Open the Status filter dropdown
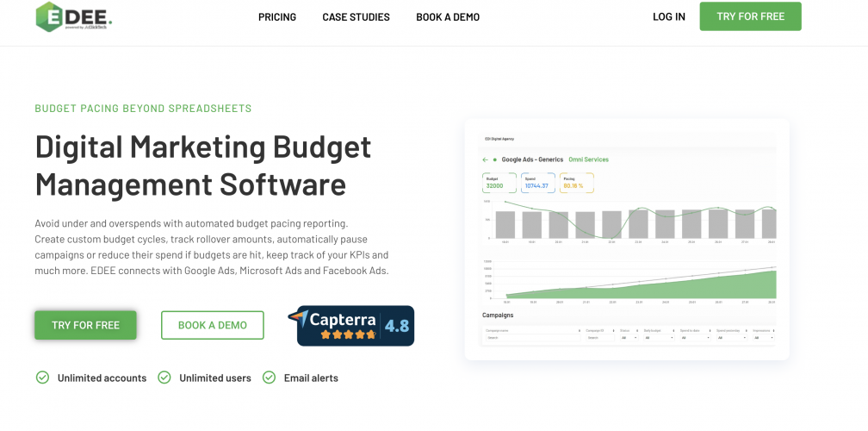Viewport: 868px width, 431px height. [629, 337]
